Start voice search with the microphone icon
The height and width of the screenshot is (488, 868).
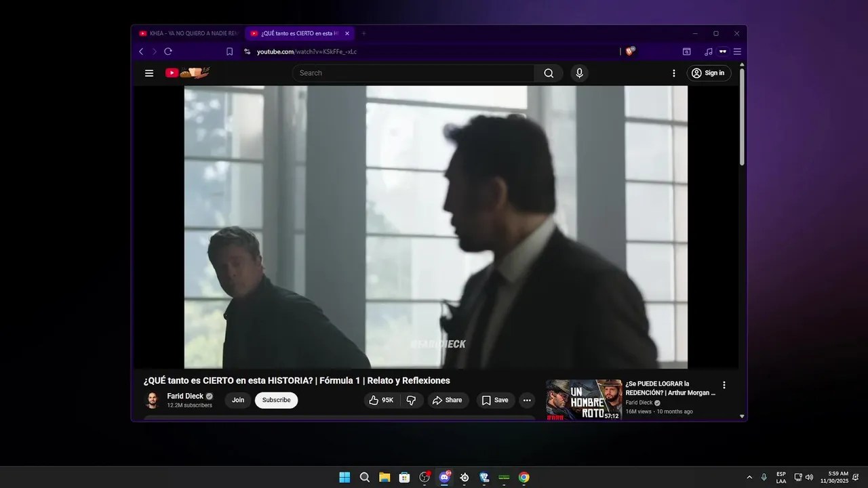pos(579,73)
